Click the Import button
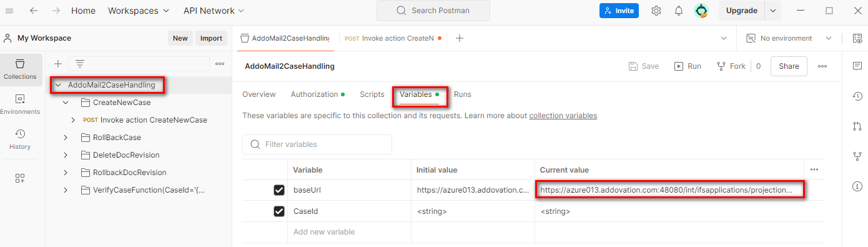The height and width of the screenshot is (247, 868). click(211, 38)
